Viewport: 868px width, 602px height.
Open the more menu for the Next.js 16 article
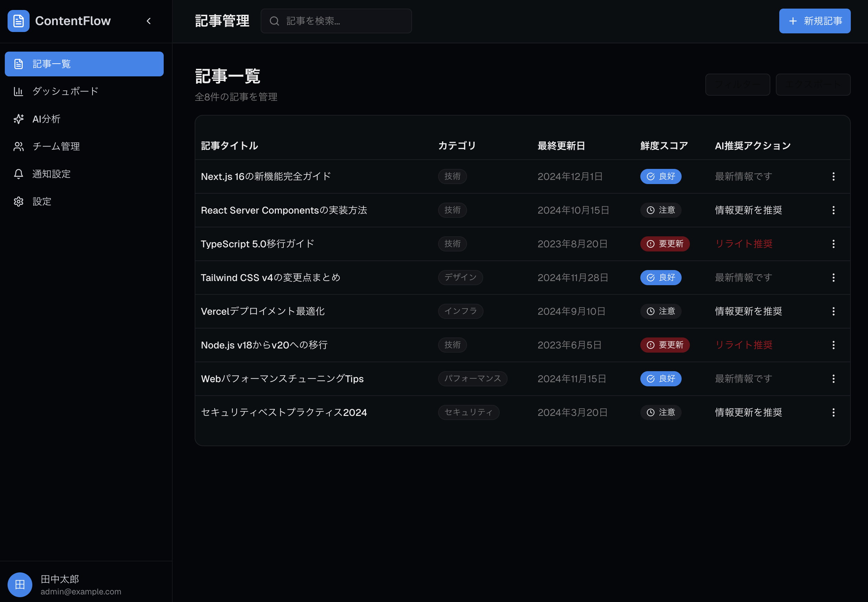pos(833,176)
